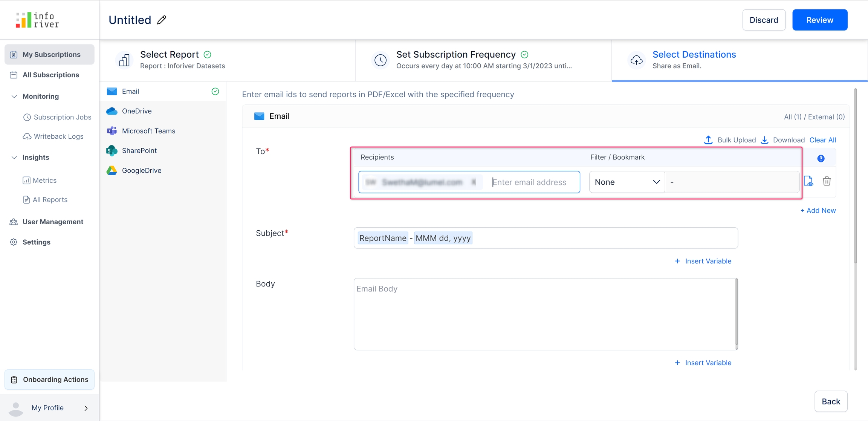
Task: Open the None filter/bookmark dropdown
Action: (627, 182)
